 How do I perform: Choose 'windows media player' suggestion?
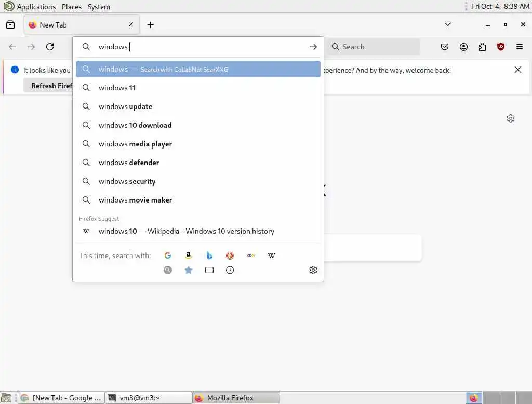coord(198,144)
